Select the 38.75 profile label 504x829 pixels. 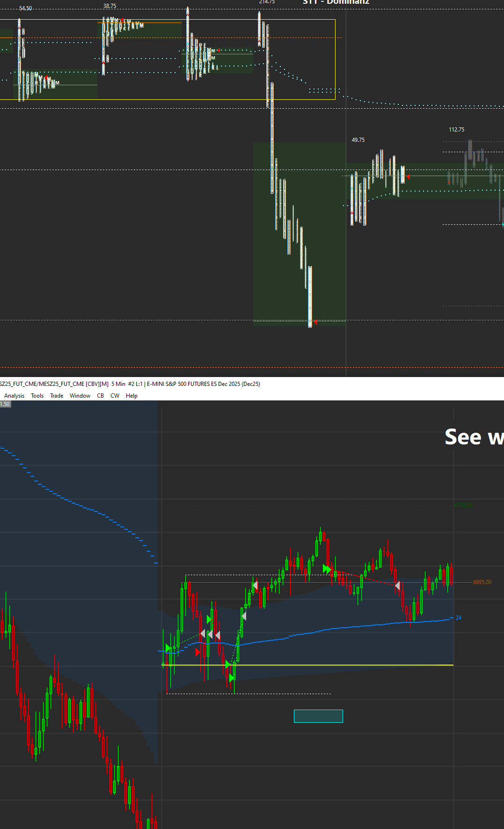pyautogui.click(x=110, y=6)
